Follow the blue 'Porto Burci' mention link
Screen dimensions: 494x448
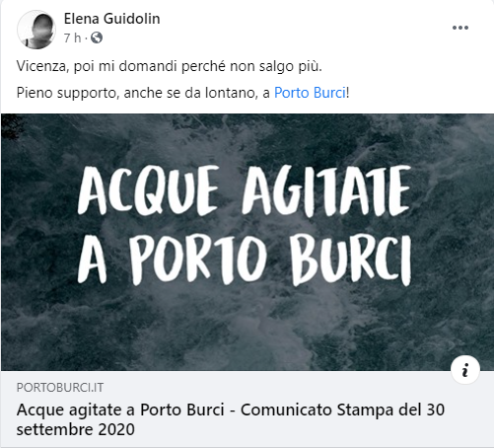(x=310, y=93)
